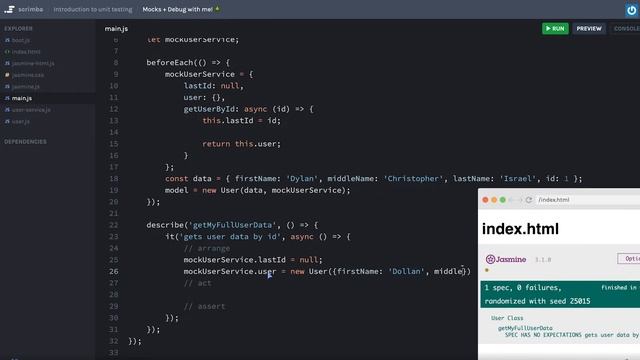Select main.js in the explorer
This screenshot has height=360, width=640.
(22, 98)
